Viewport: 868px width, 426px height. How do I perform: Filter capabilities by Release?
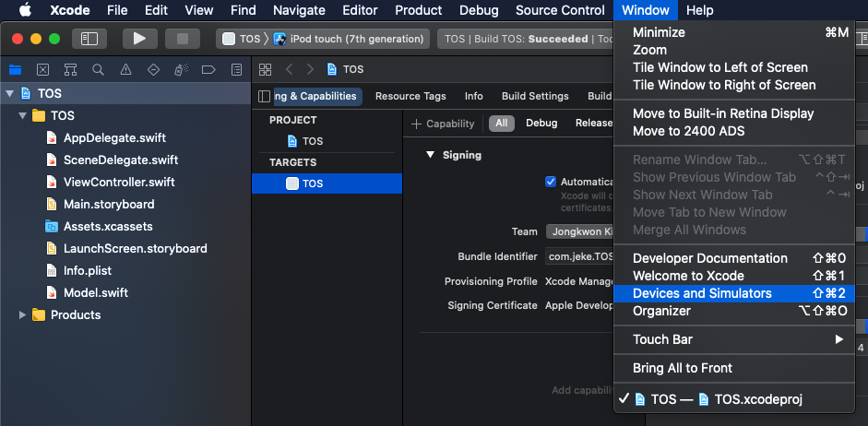pos(593,124)
